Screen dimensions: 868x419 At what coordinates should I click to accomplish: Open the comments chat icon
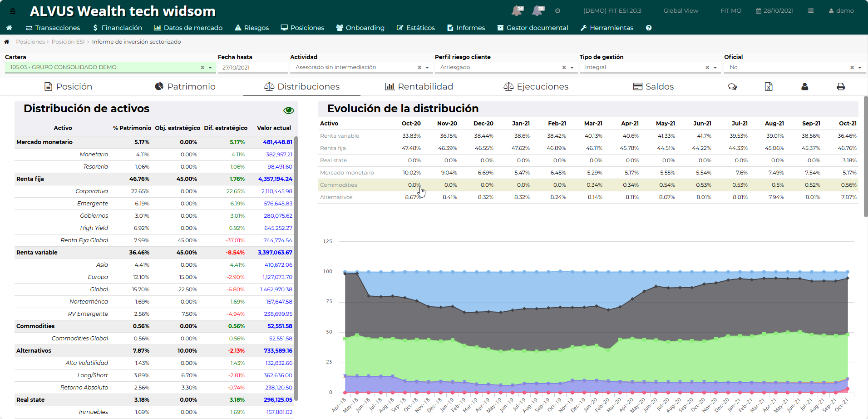[x=732, y=87]
